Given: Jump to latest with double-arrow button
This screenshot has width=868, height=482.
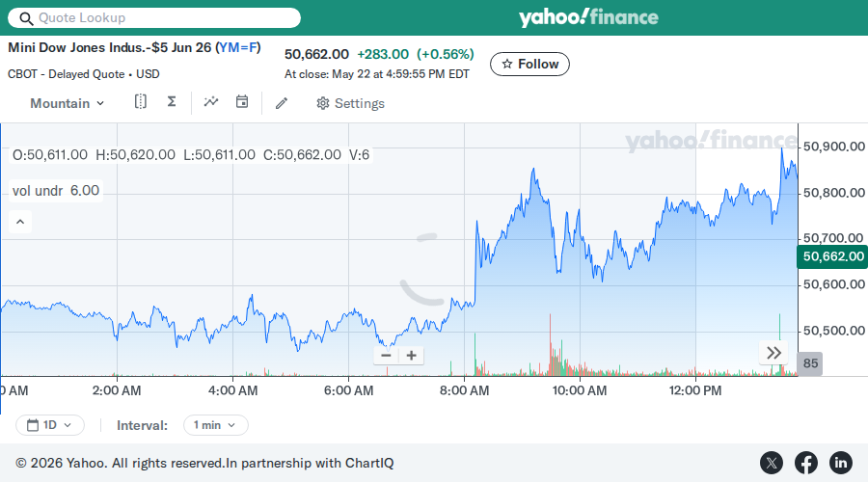Looking at the screenshot, I should click(773, 353).
